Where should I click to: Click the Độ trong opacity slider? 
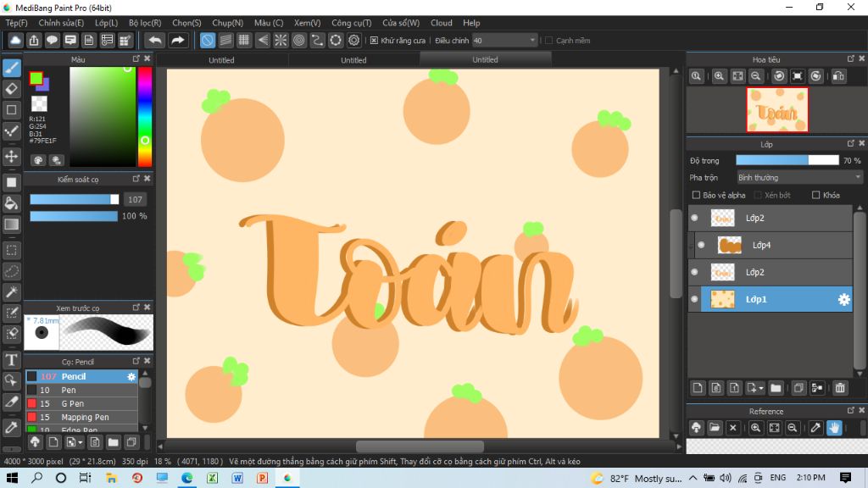point(787,160)
